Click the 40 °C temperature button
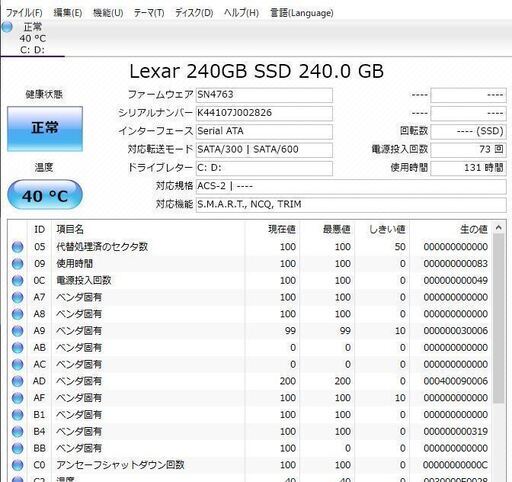Screen dimensions: 512x482 pos(45,195)
